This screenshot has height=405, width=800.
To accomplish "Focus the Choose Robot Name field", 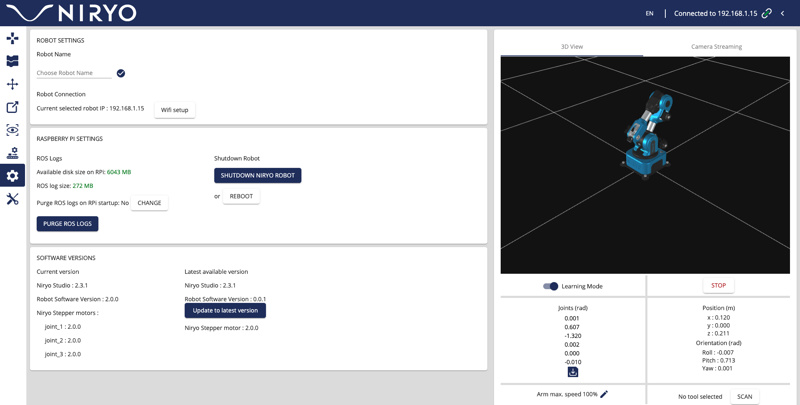I will (74, 73).
